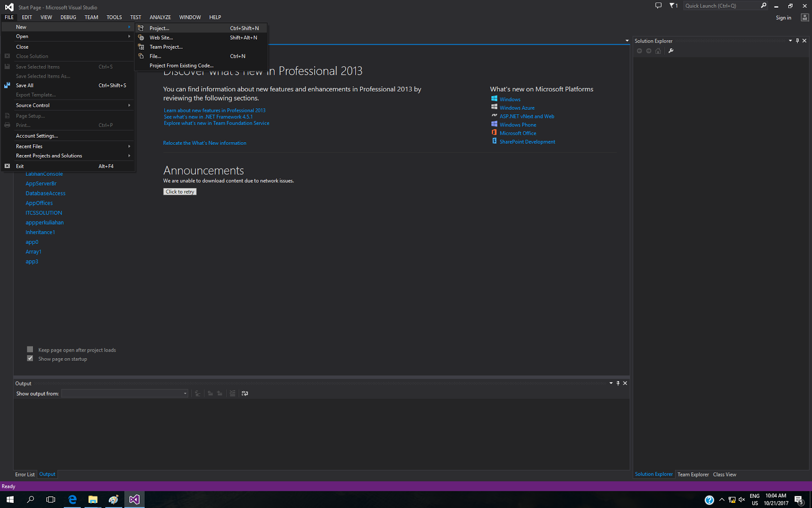Pin the Solution Explorer panel
This screenshot has height=508, width=812.
797,41
